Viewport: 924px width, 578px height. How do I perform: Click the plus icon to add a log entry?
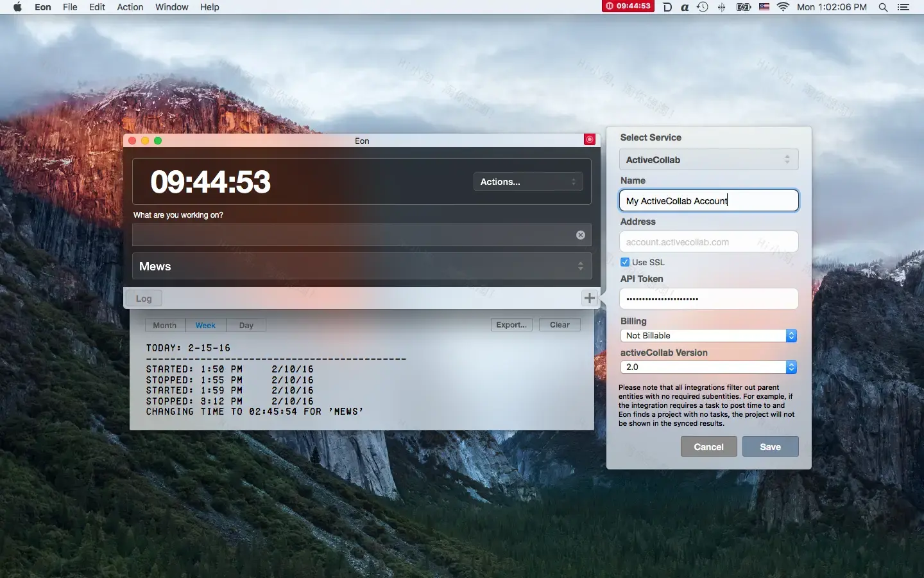click(589, 298)
